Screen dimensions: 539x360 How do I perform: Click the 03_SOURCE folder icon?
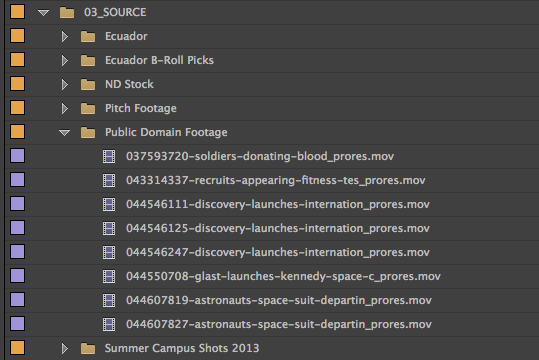click(x=67, y=13)
